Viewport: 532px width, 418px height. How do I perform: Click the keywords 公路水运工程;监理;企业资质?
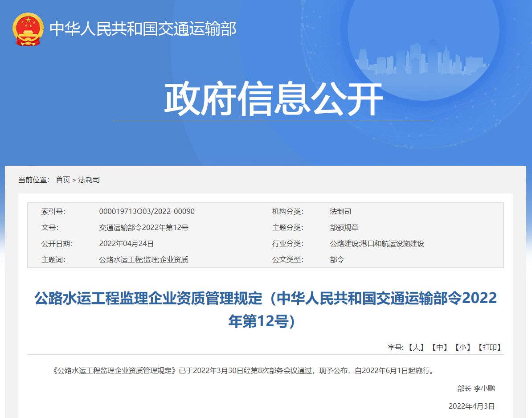point(143,259)
